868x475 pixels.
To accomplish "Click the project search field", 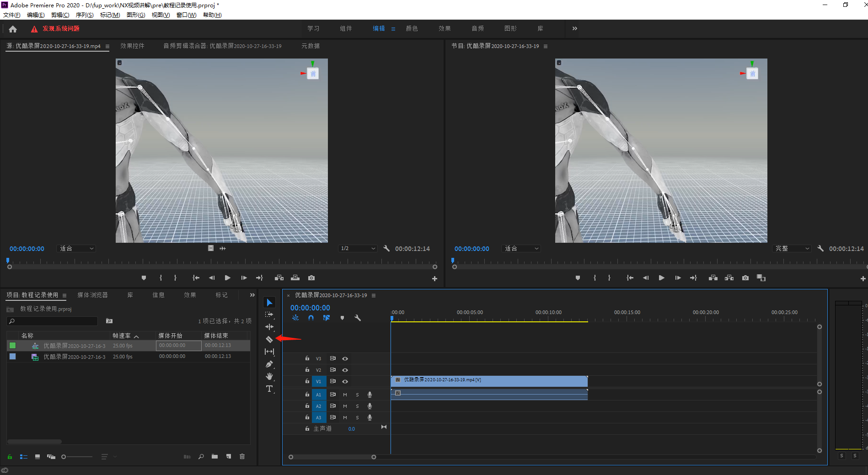I will [53, 321].
